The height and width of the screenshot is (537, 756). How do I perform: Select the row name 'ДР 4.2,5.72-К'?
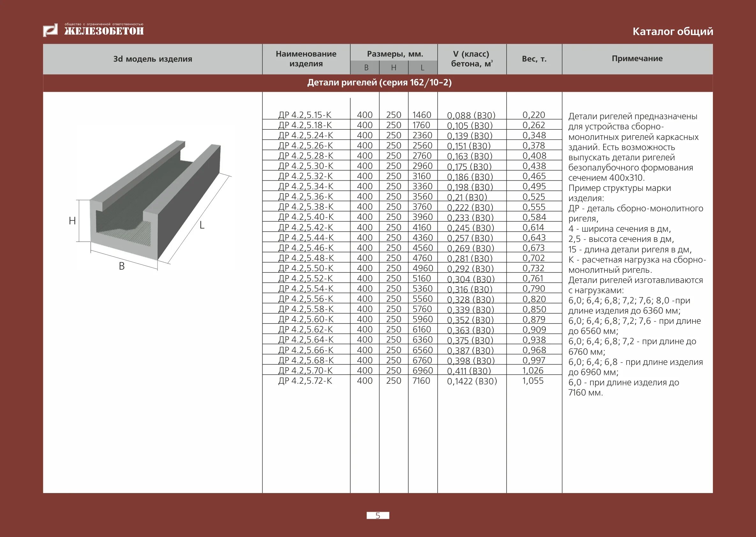click(305, 381)
